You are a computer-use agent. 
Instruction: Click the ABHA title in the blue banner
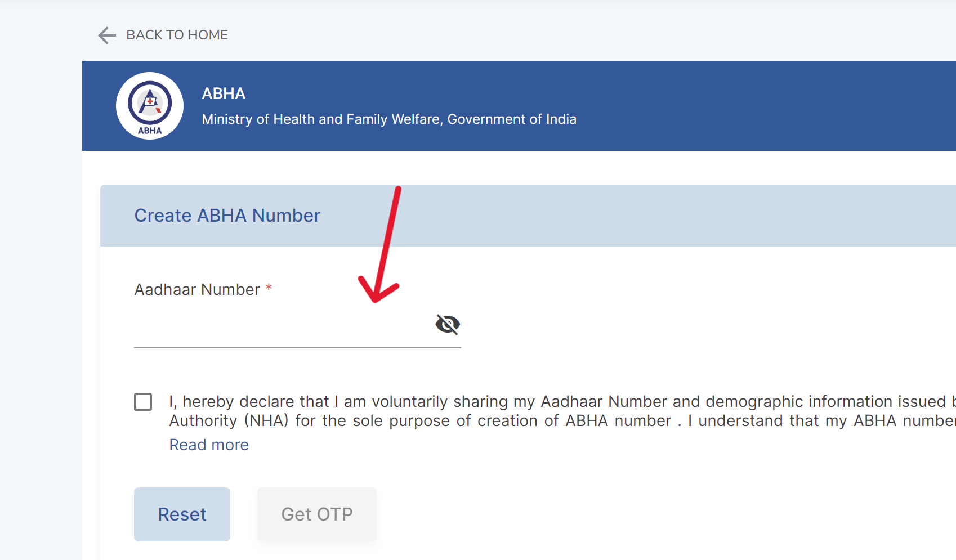click(x=223, y=93)
